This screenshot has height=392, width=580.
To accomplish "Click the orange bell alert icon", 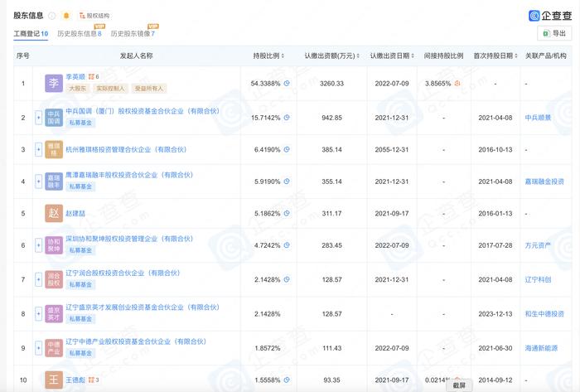I will click(x=66, y=16).
